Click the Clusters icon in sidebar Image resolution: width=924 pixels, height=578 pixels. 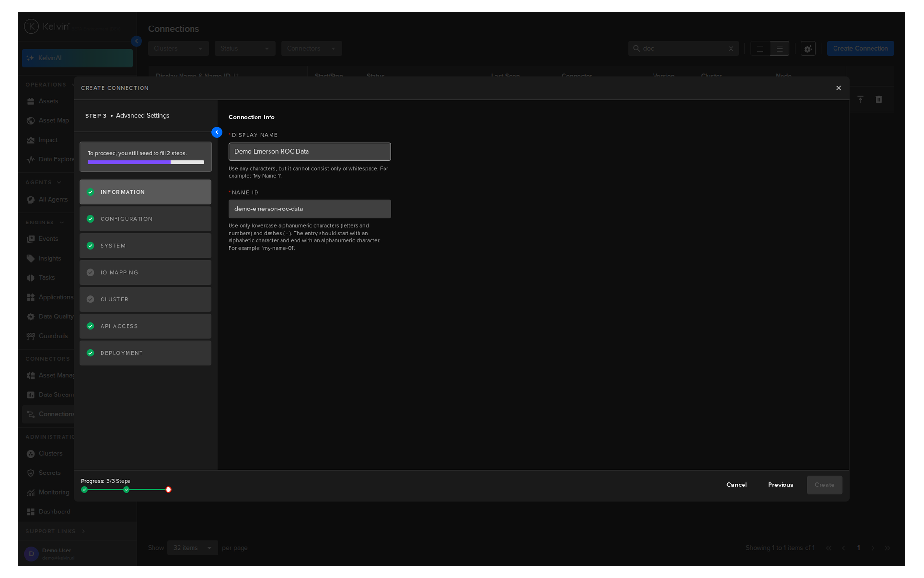31,453
